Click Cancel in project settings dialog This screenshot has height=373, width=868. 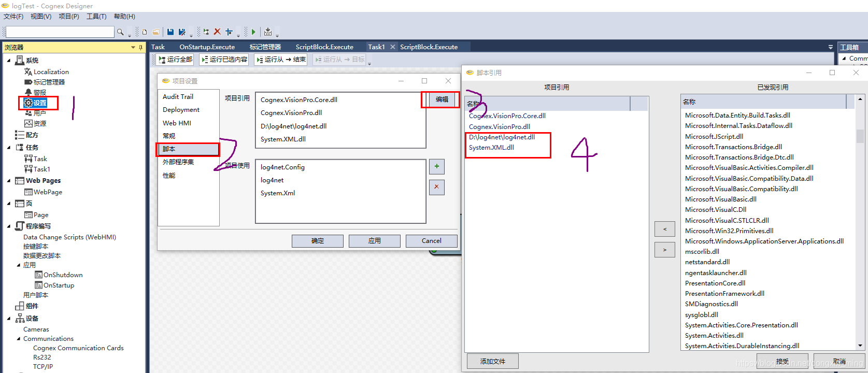click(432, 241)
